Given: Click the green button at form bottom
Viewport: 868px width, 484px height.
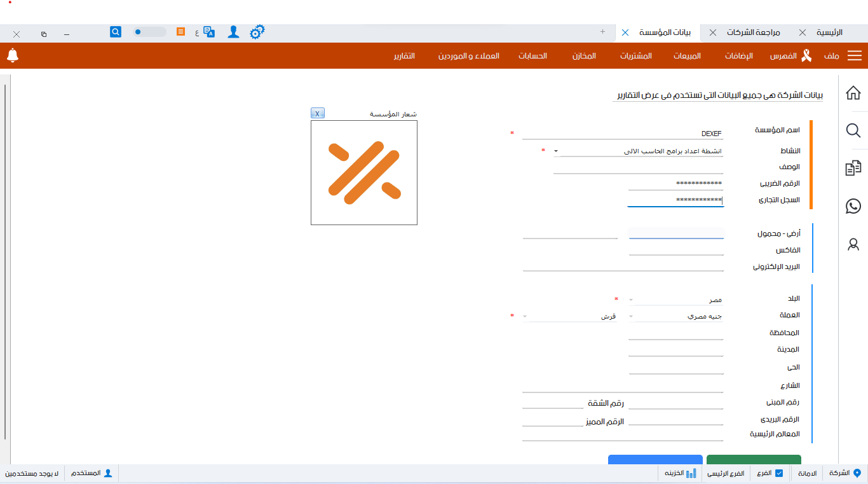Looking at the screenshot, I should [754, 459].
